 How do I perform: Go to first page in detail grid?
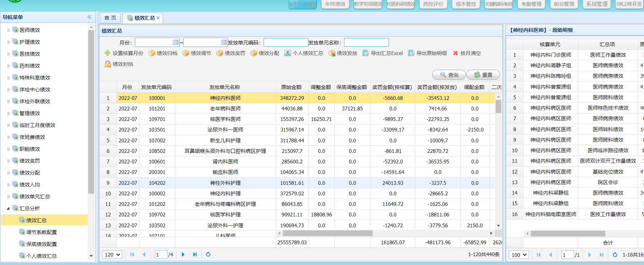coord(539,255)
